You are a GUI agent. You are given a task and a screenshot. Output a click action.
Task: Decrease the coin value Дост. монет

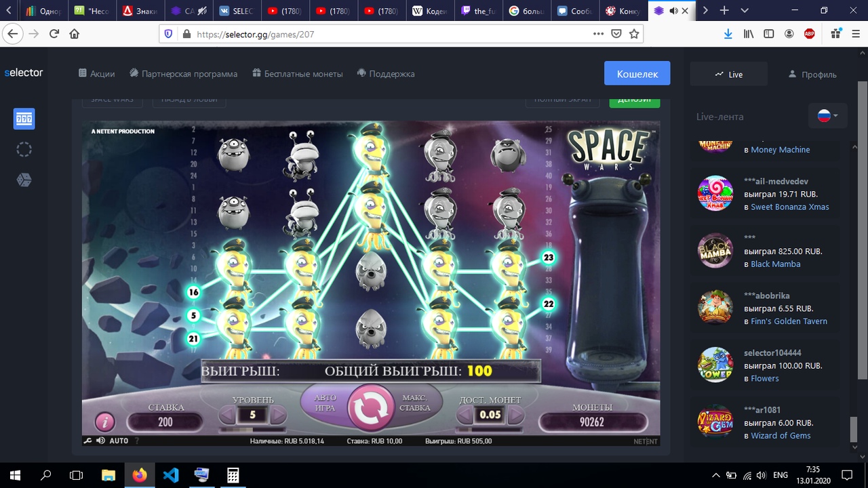click(x=465, y=415)
